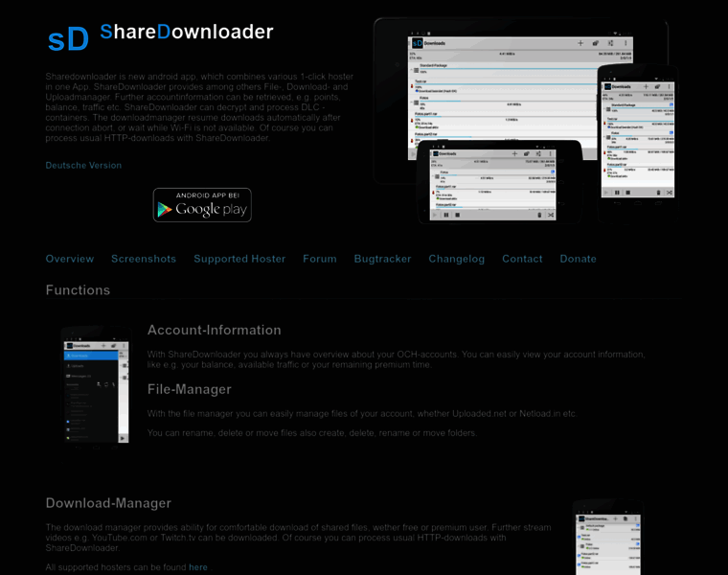Open the Contact page

coord(522,259)
